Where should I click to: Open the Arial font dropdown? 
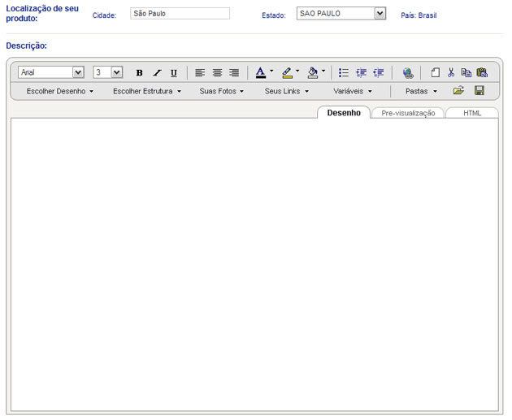tap(78, 72)
